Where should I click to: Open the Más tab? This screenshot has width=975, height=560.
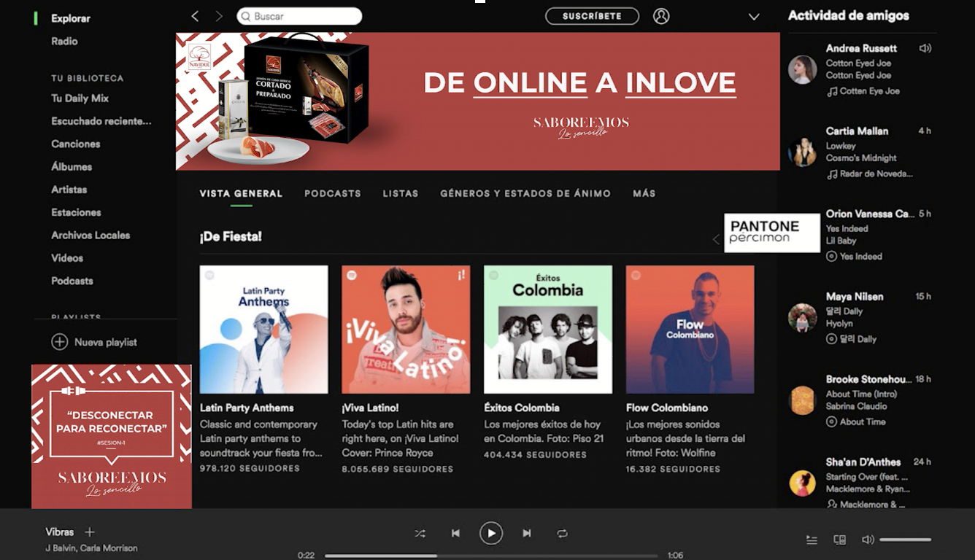pos(644,193)
